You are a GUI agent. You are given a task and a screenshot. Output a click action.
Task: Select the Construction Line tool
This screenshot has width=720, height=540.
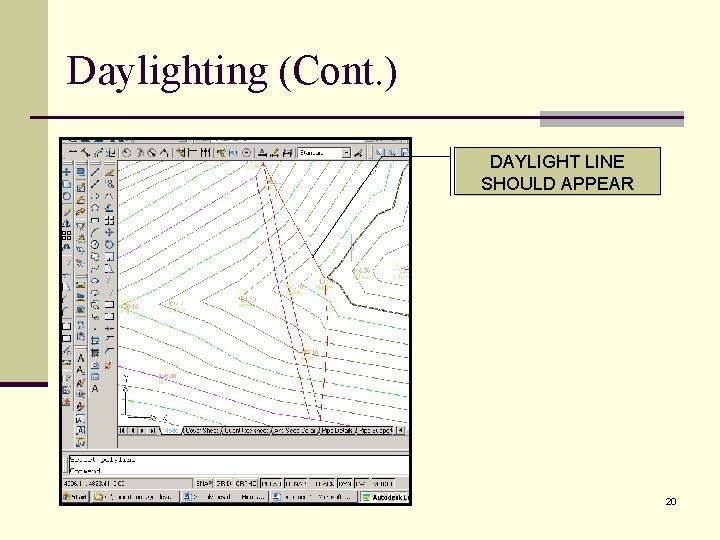[95, 184]
